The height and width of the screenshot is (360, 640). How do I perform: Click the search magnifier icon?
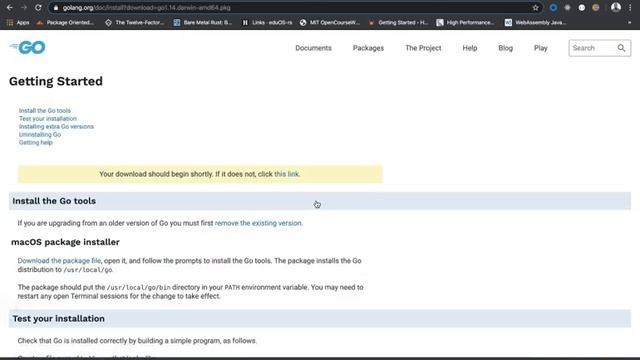tap(621, 48)
